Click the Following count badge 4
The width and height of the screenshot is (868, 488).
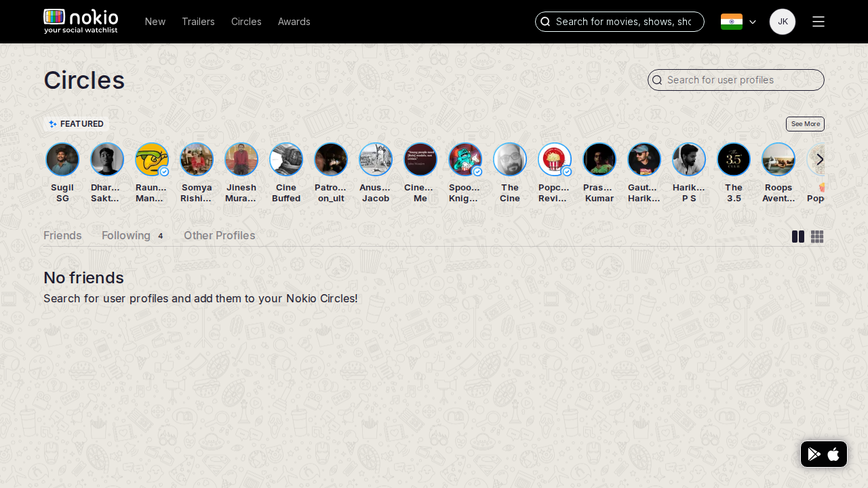161,236
